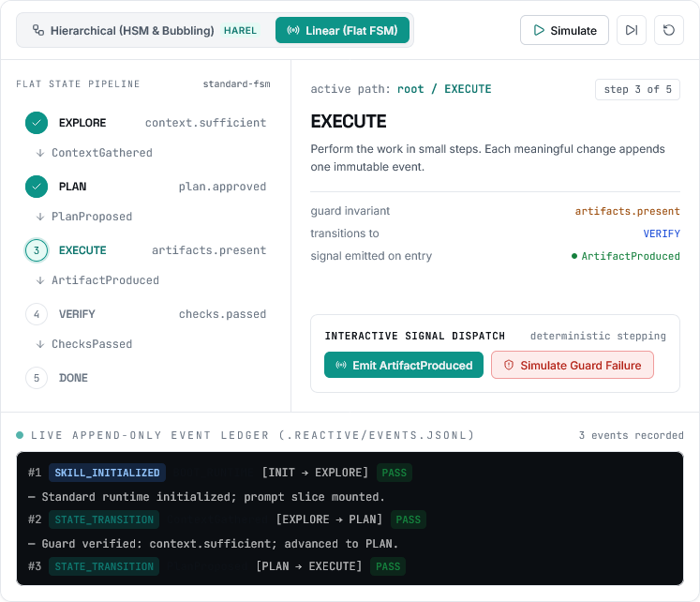
Task: Switch to Hierarchical (HSM & Bubbling) mode
Action: [145, 30]
